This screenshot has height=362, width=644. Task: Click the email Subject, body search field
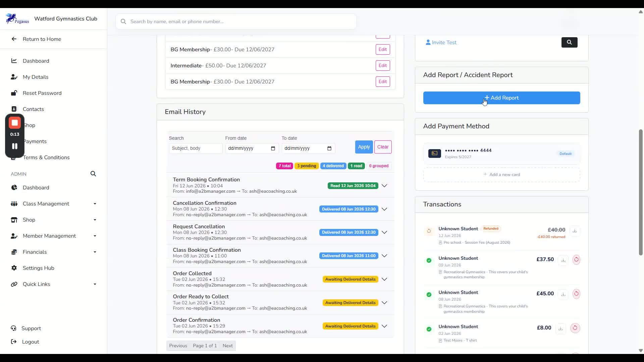tap(196, 148)
